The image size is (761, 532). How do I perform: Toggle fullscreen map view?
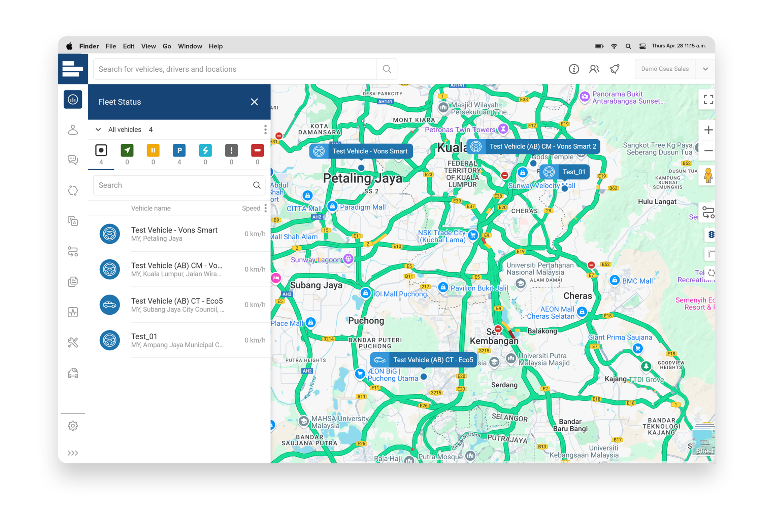[708, 100]
